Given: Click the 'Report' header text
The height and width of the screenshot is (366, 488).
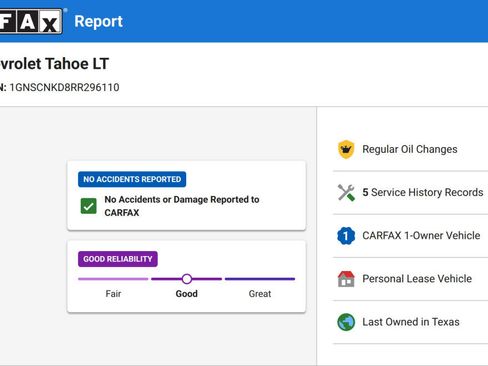Looking at the screenshot, I should 98,21.
